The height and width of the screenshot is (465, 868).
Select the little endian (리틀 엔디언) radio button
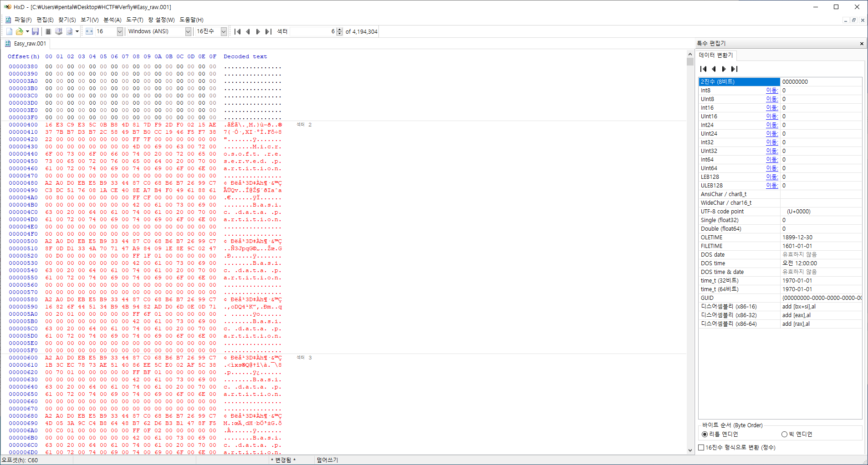(x=705, y=434)
